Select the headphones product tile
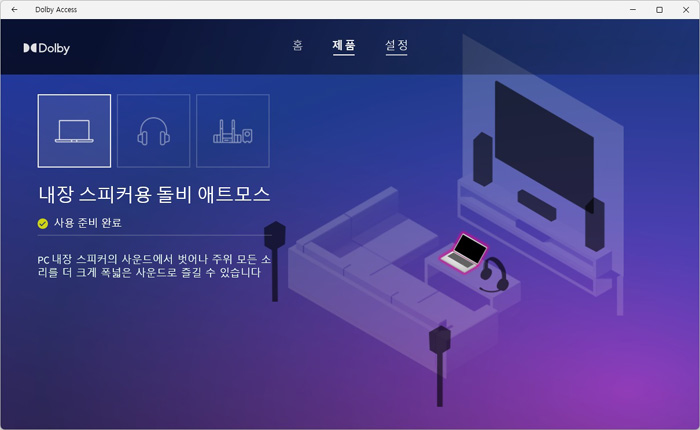The image size is (700, 430). coord(154,131)
